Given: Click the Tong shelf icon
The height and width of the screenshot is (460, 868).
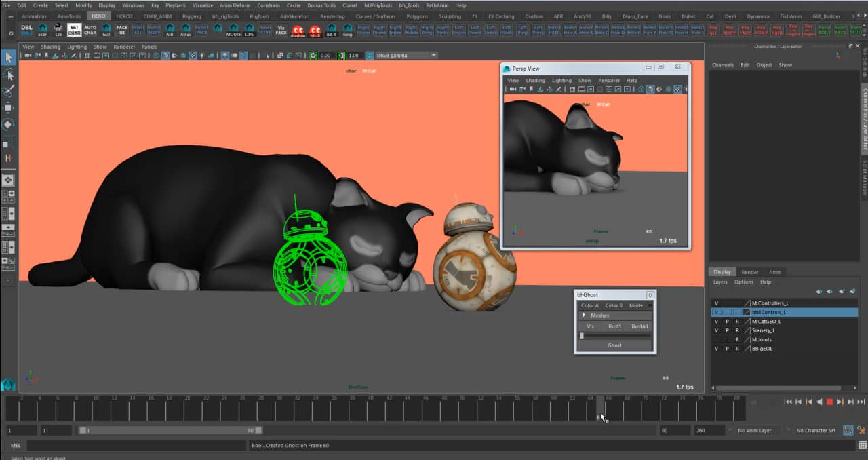Looking at the screenshot, I should point(347,30).
